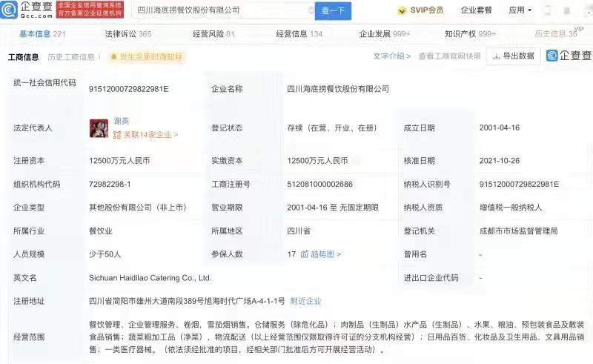Switch to 企业发展 tab
593x364 pixels.
(384, 34)
